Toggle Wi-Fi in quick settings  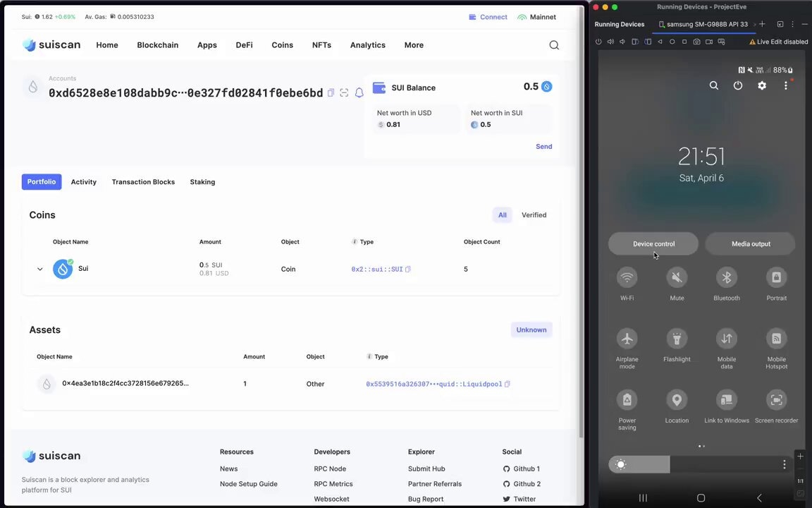point(627,277)
